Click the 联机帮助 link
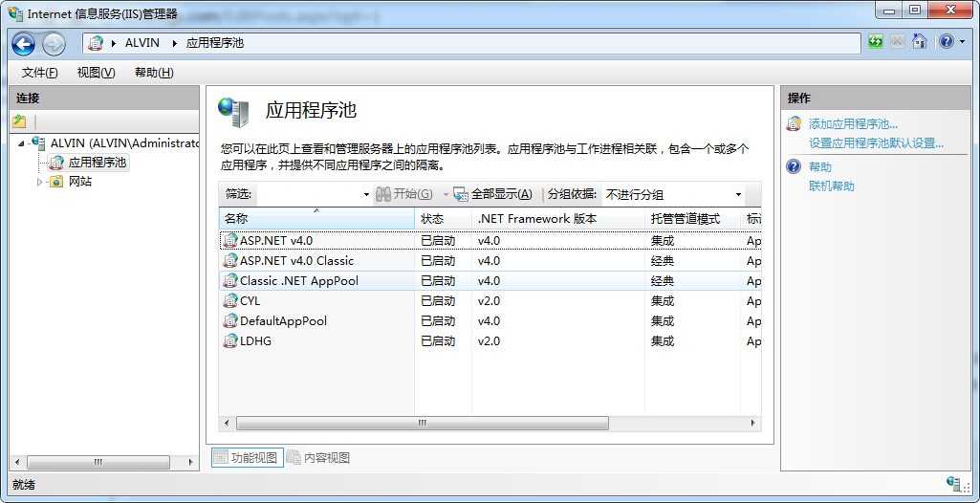980x503 pixels. 832,186
